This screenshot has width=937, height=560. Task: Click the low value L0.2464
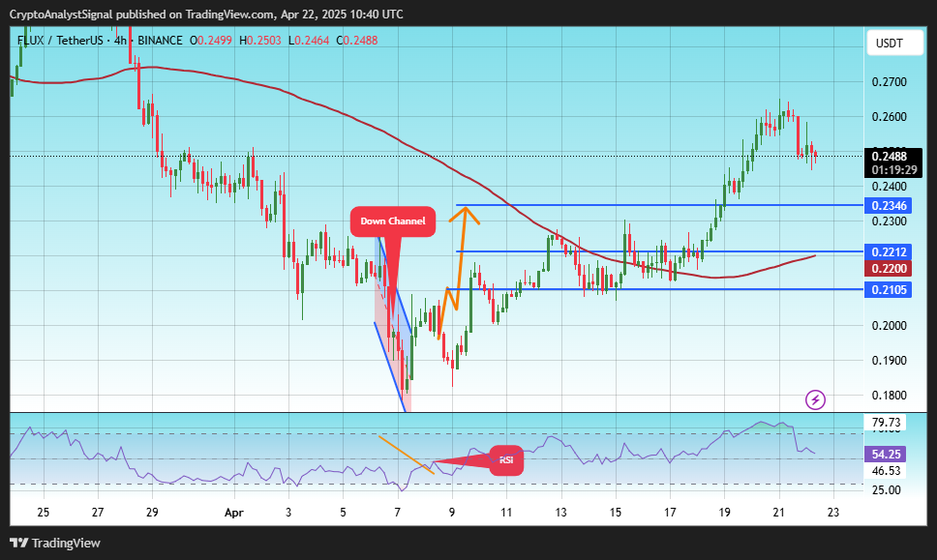pyautogui.click(x=309, y=41)
